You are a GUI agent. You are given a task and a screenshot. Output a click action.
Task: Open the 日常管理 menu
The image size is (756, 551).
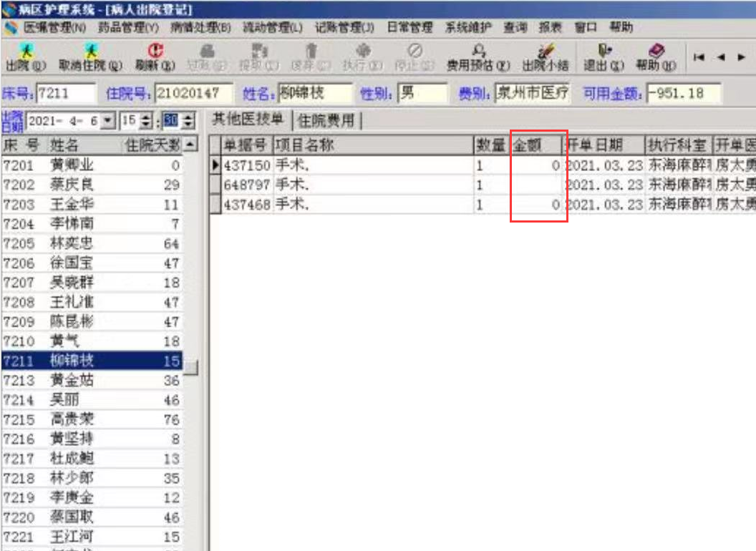coord(409,27)
